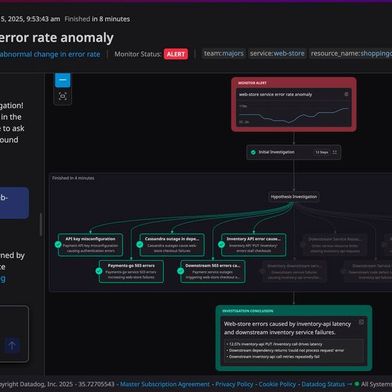This screenshot has width=392, height=392.
Task: Expand the Initial Investigation steps icon
Action: 335,152
